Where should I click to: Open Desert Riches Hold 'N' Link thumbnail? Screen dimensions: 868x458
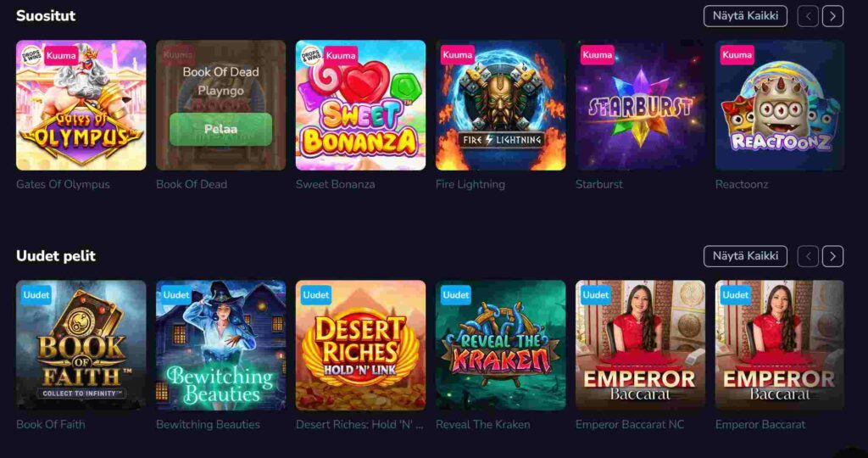click(x=361, y=345)
